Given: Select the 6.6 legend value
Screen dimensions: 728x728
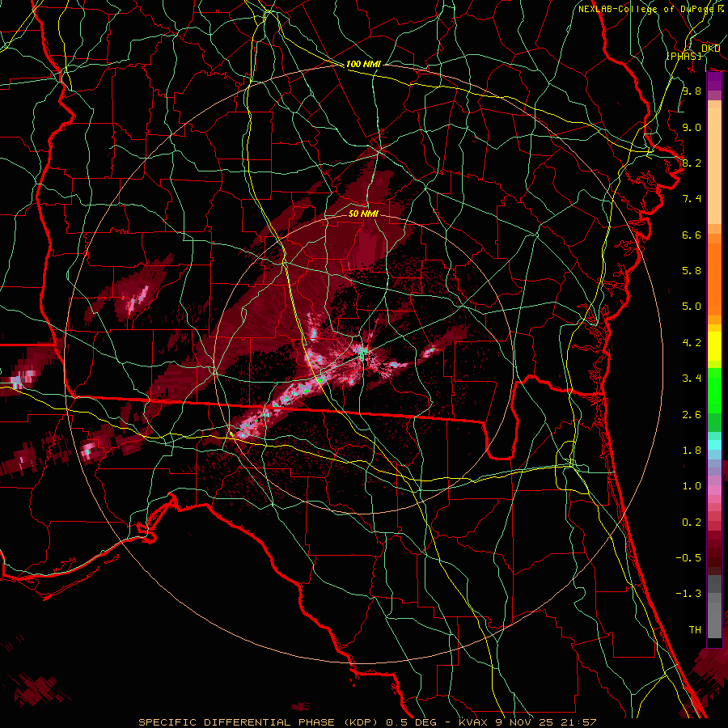Looking at the screenshot, I should tap(692, 235).
